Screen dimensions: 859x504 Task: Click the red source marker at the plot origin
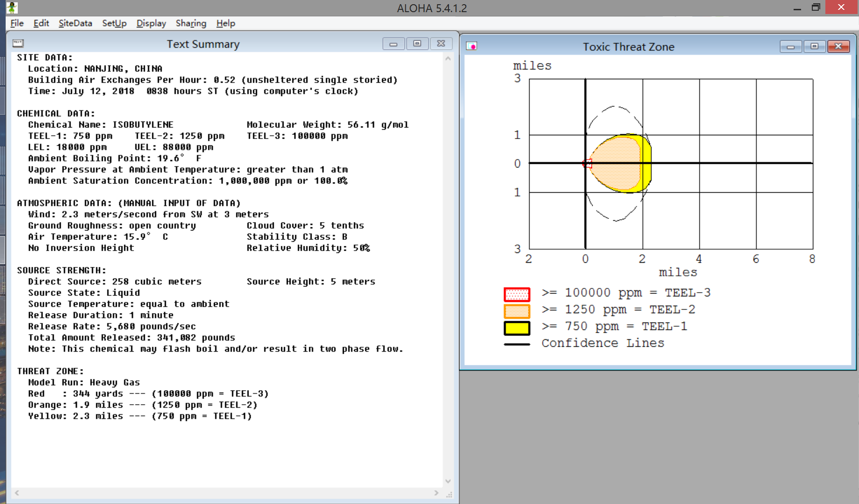(x=587, y=163)
